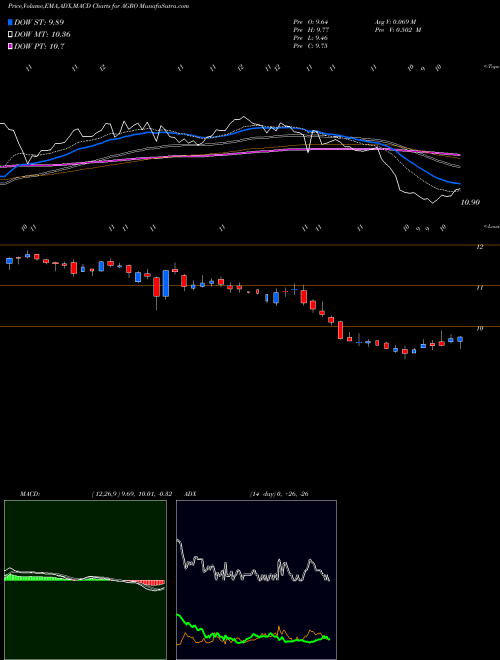Click the 'Pre L: 9.46' value
This screenshot has width=500, height=660.
pyautogui.click(x=311, y=38)
